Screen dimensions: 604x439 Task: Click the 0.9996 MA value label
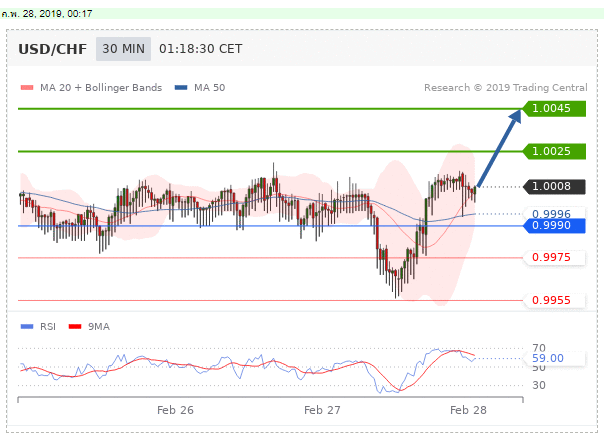coord(551,214)
